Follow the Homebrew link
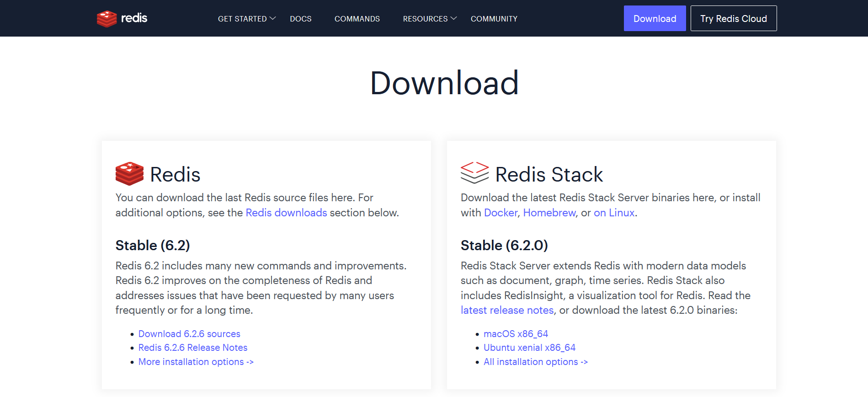This screenshot has width=868, height=397. (549, 213)
